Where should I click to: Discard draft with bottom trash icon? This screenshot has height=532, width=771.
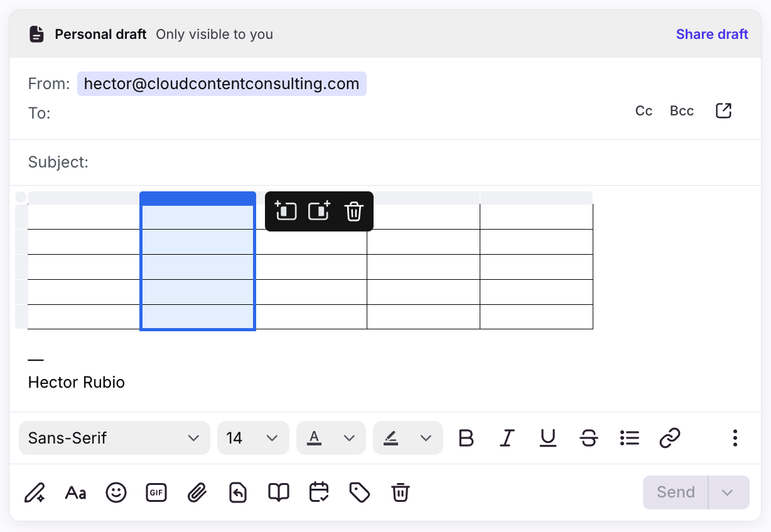tap(400, 492)
